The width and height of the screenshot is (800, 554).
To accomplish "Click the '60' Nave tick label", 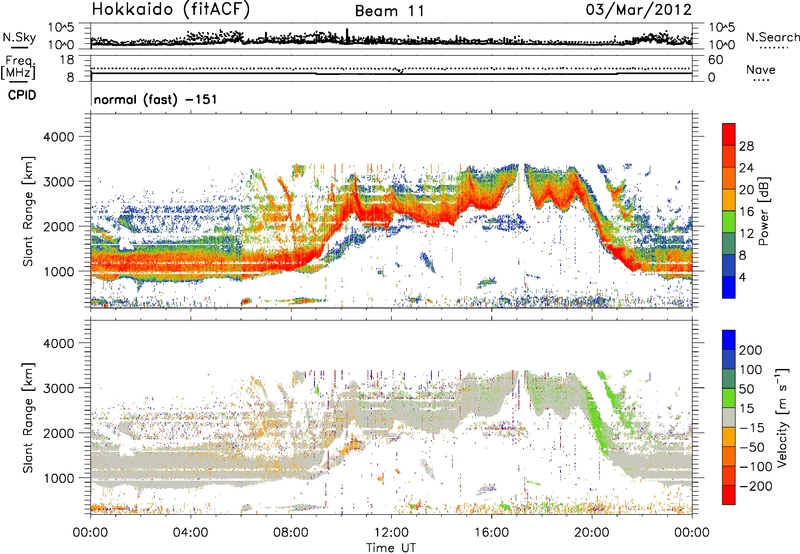I will (715, 60).
